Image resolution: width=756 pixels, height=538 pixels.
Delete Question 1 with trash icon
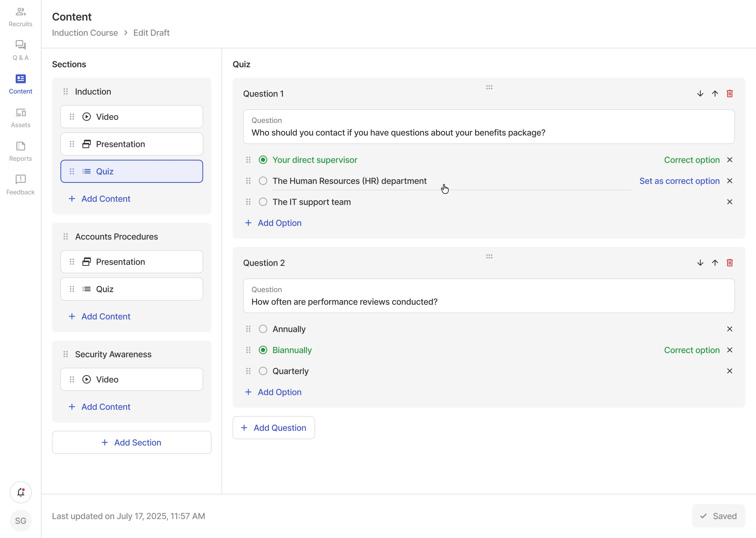point(729,94)
